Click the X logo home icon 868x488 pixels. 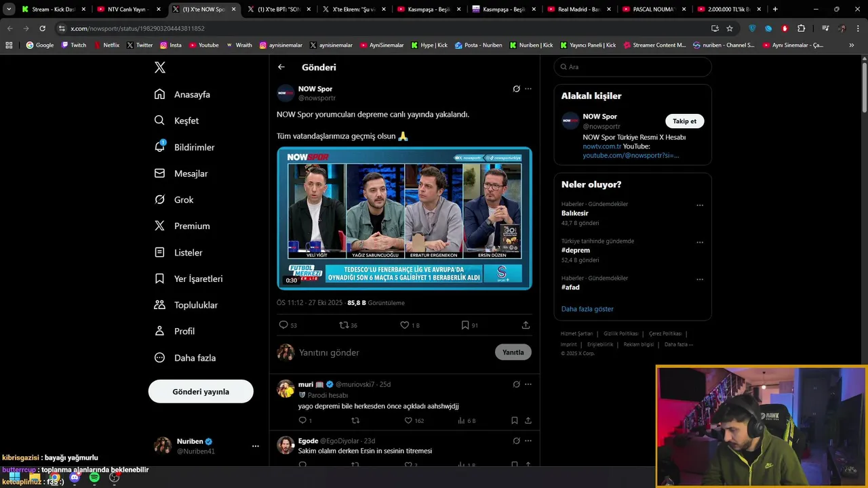(160, 67)
